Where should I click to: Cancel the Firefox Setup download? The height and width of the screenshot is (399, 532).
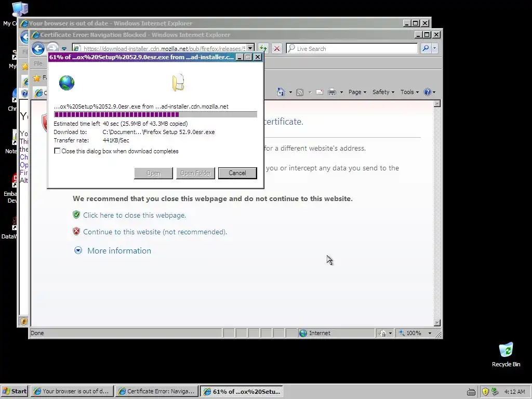(x=237, y=173)
